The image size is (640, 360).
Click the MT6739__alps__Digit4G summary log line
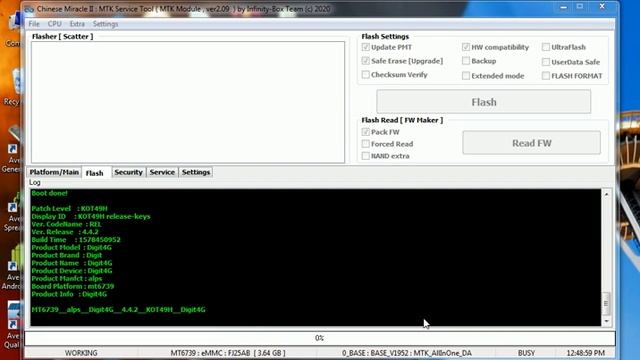(x=118, y=310)
